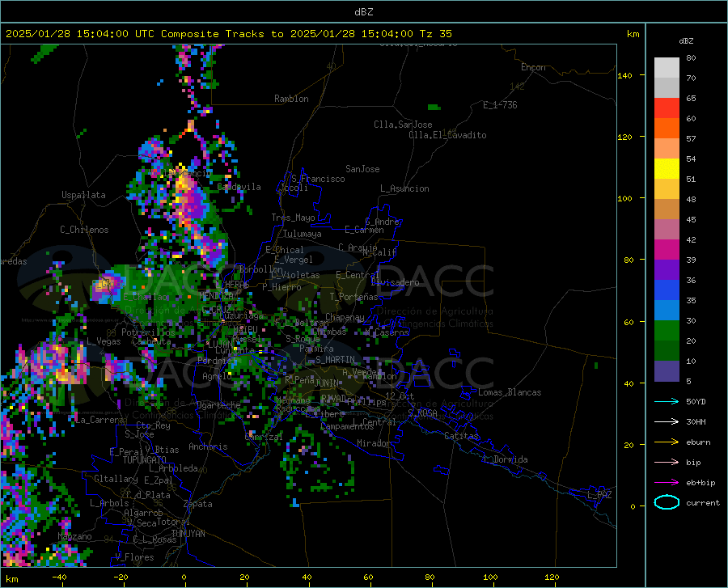Click the 'current' legend label

pyautogui.click(x=703, y=502)
